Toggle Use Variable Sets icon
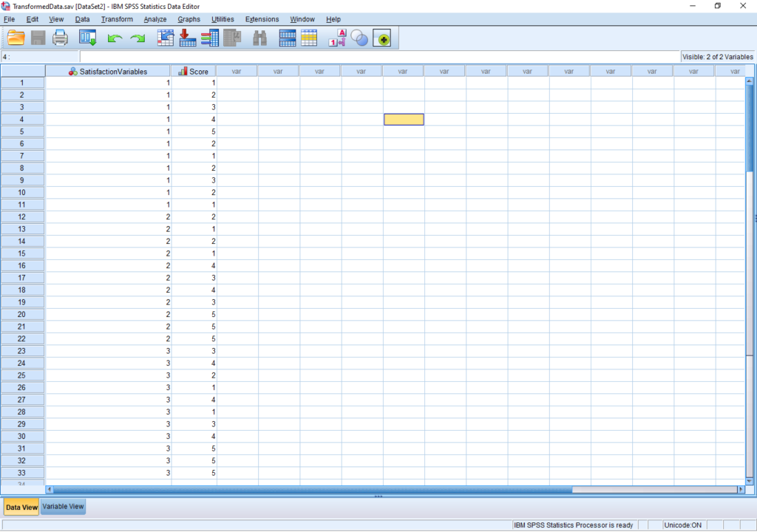 click(359, 37)
